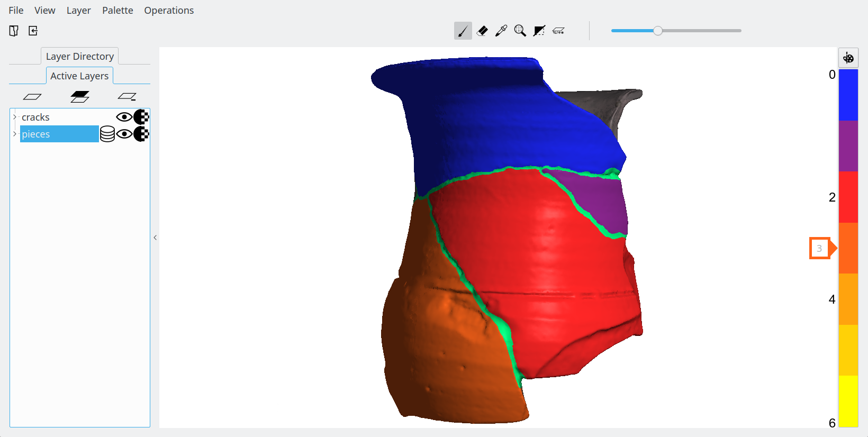Pick the purple swatch in the palette
Image resolution: width=868 pixels, height=437 pixels.
[x=848, y=145]
